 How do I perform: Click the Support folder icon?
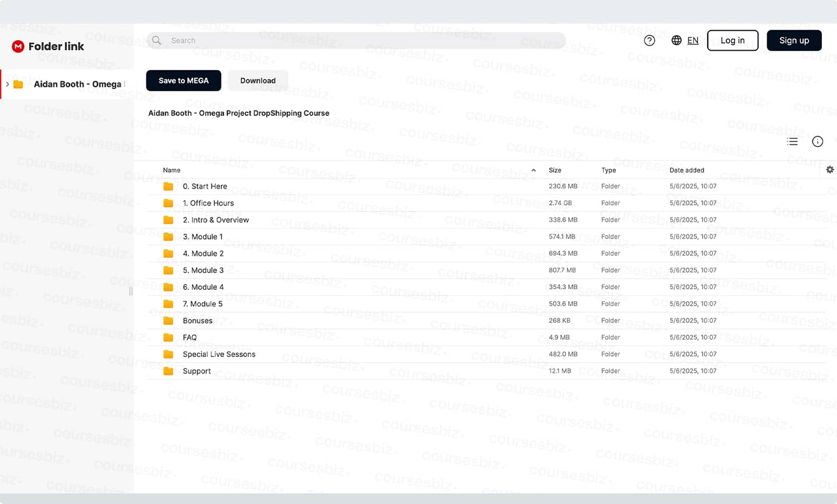[168, 371]
